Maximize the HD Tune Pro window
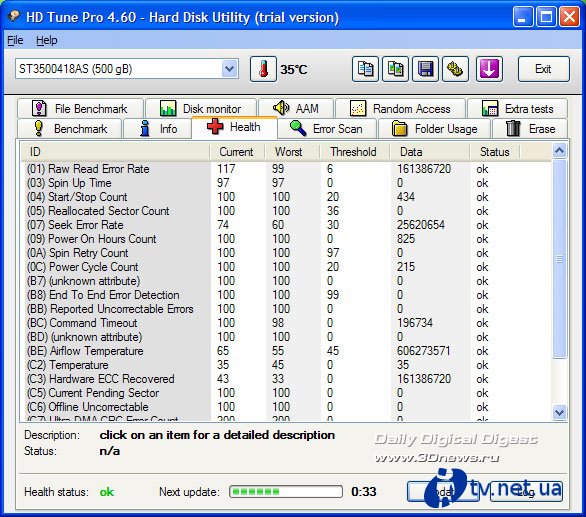Screen dimensions: 586x517 [x=546, y=17]
